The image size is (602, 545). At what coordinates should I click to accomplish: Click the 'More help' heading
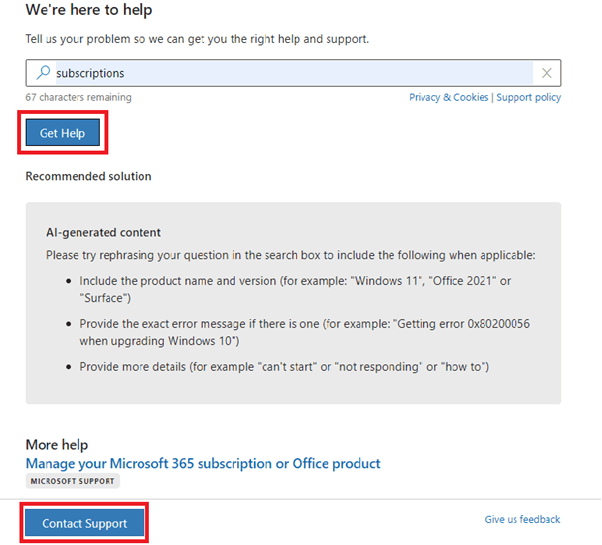(57, 445)
